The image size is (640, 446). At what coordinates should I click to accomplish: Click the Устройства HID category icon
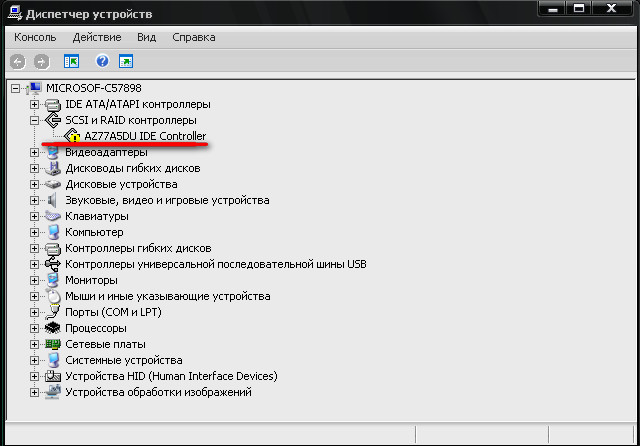53,376
